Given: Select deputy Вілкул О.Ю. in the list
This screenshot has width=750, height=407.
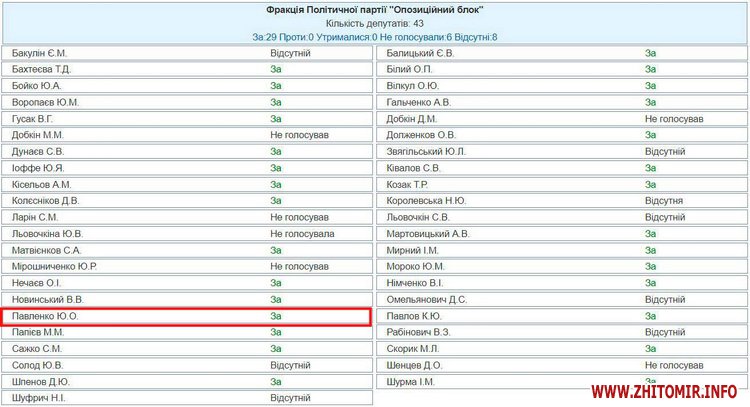Looking at the screenshot, I should tap(411, 86).
